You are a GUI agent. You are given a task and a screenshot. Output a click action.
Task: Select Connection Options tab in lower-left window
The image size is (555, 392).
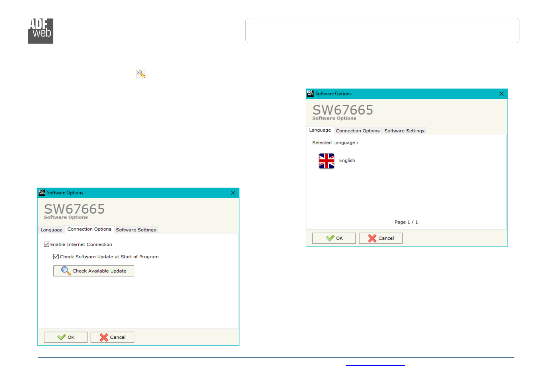(89, 229)
